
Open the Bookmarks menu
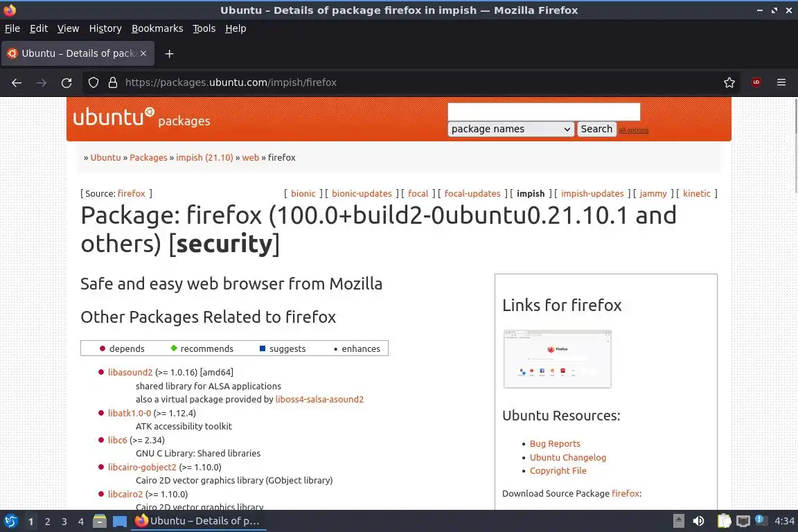pyautogui.click(x=157, y=28)
